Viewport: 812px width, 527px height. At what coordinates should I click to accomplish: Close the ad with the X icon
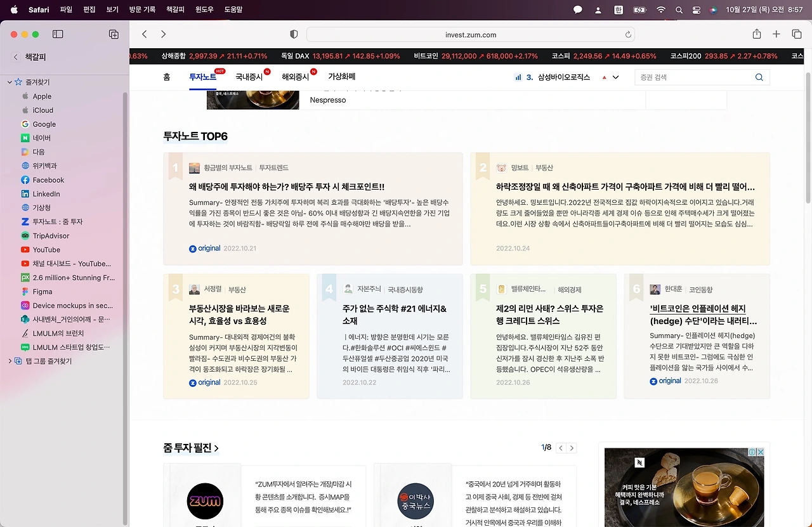(x=760, y=452)
